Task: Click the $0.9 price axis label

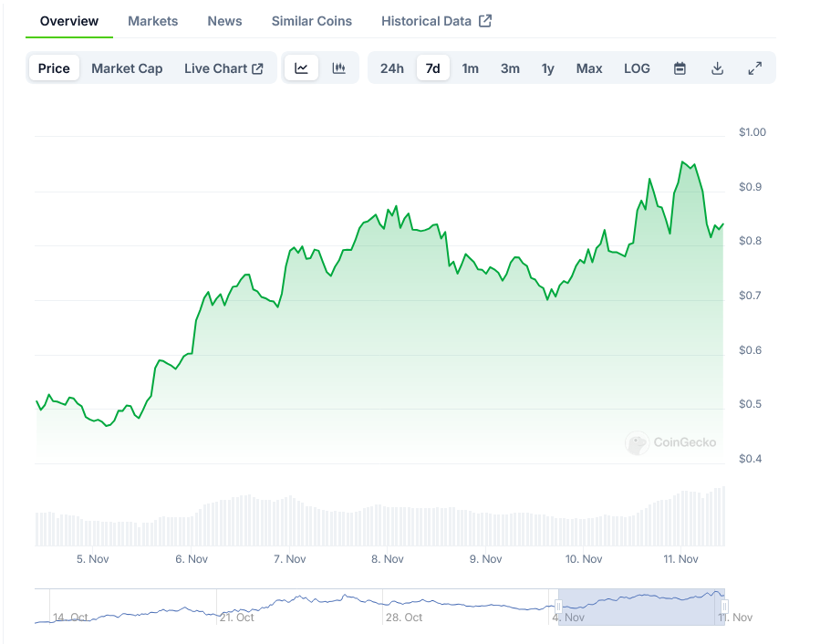Action: [750, 187]
